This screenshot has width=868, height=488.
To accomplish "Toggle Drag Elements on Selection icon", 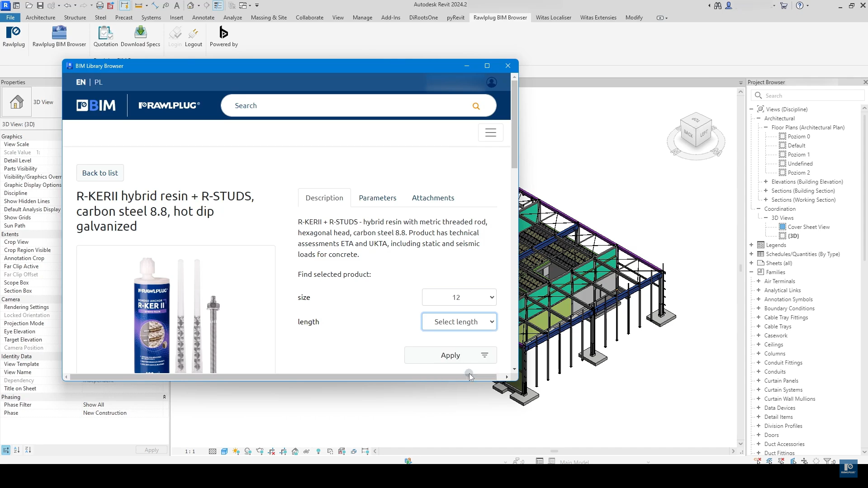I will pos(805,461).
